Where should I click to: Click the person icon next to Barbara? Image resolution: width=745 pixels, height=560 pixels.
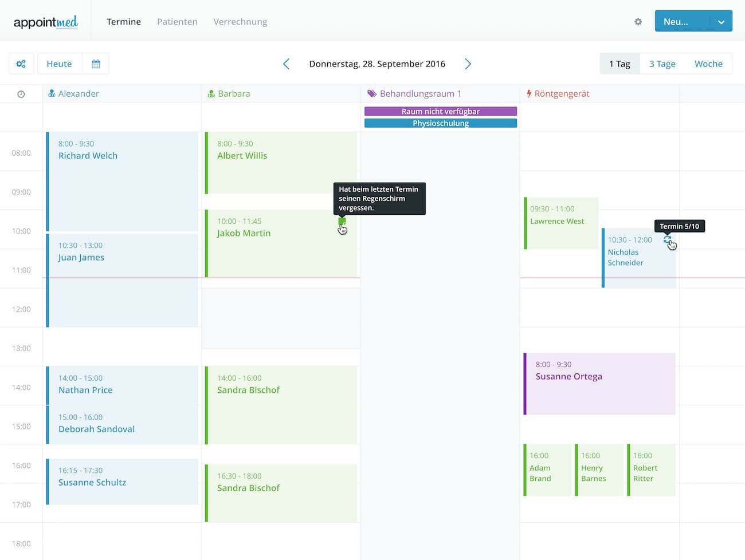point(211,93)
